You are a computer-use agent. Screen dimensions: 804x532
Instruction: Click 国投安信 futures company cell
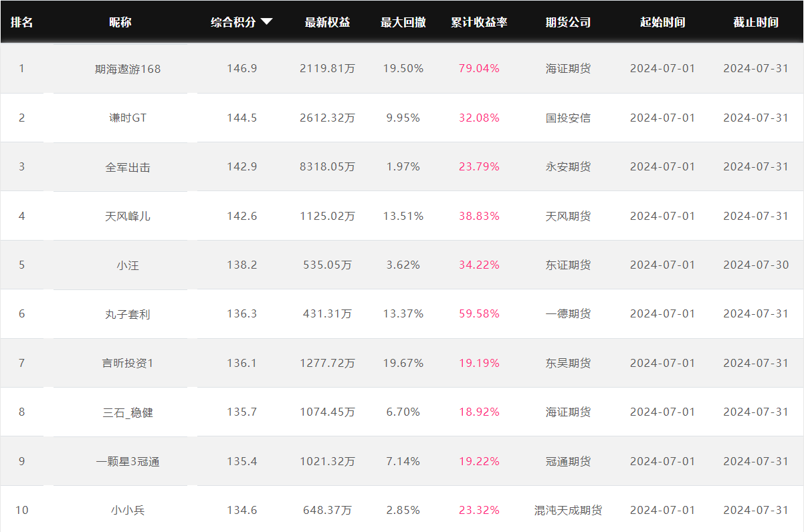coord(569,118)
